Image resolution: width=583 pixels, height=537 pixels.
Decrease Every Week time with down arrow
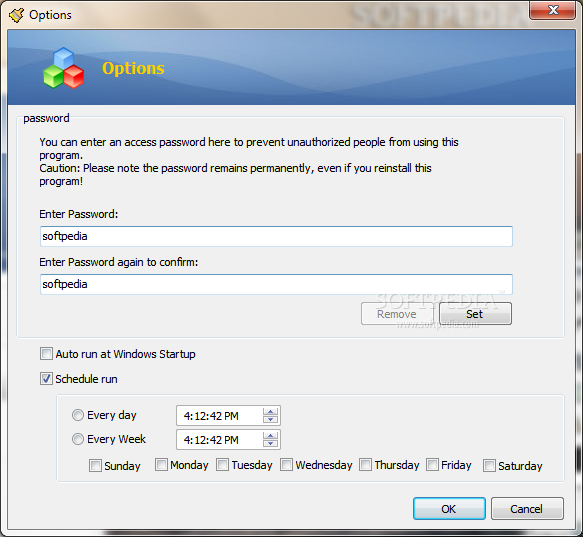coord(270,443)
